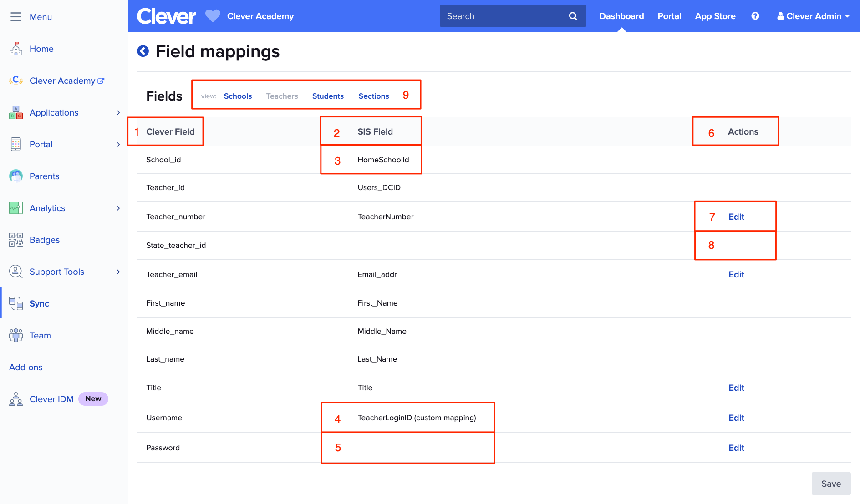Open the Sync section icon
Viewport: 860px width, 504px height.
pyautogui.click(x=16, y=303)
